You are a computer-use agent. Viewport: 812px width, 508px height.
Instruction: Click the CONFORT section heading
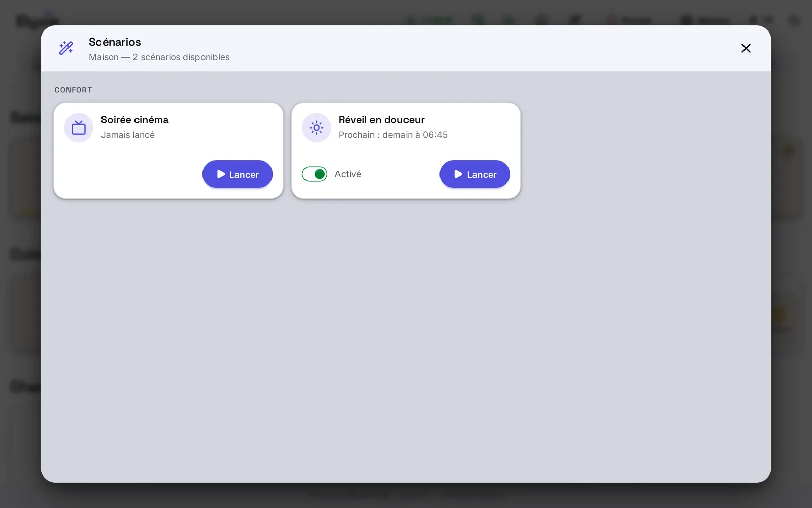click(x=74, y=90)
